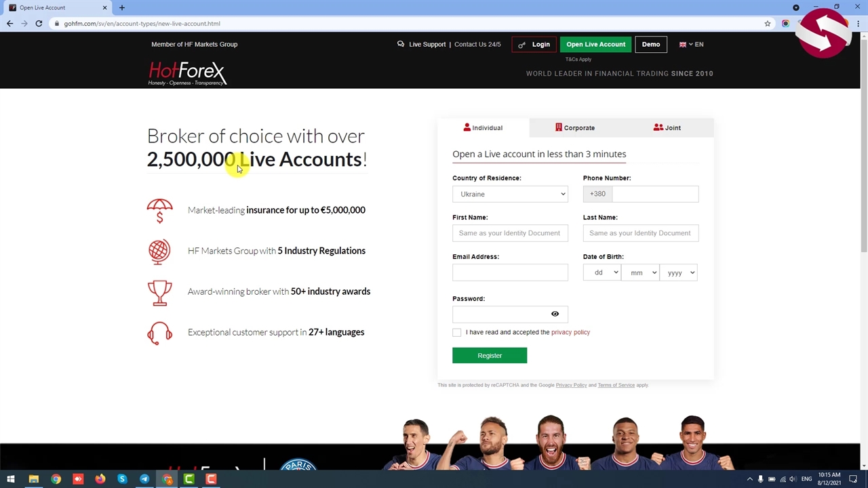Image resolution: width=868 pixels, height=488 pixels.
Task: Open Skype from the taskbar
Action: click(122, 479)
